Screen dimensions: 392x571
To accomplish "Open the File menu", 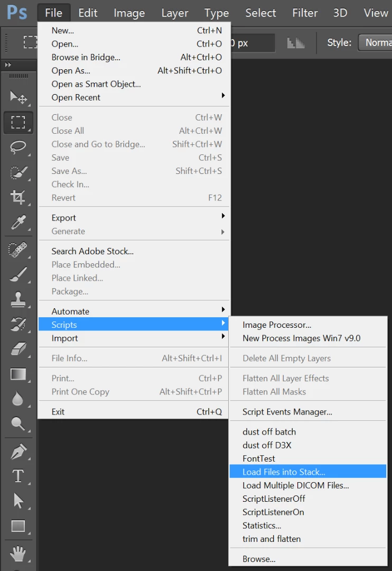I will 53,13.
